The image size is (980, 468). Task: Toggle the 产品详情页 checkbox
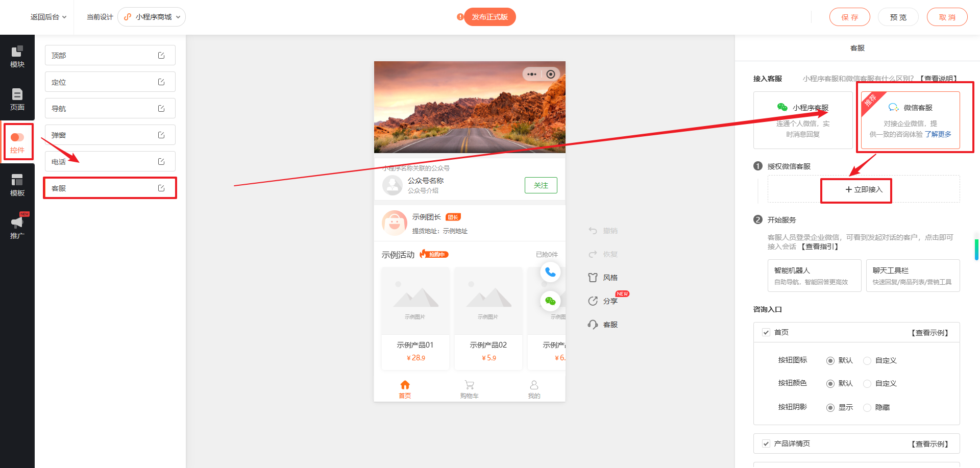tap(766, 444)
